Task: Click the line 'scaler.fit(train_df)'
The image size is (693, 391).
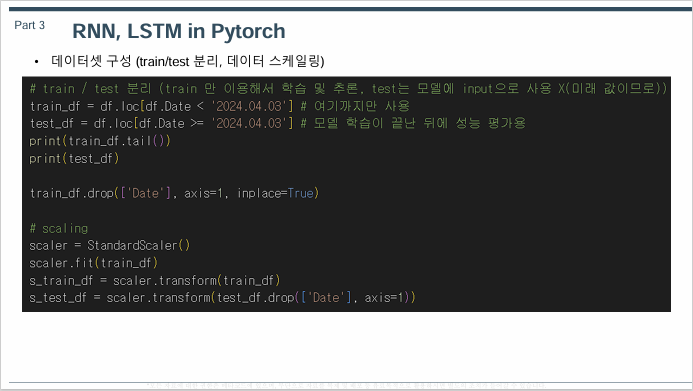Action: pyautogui.click(x=93, y=263)
